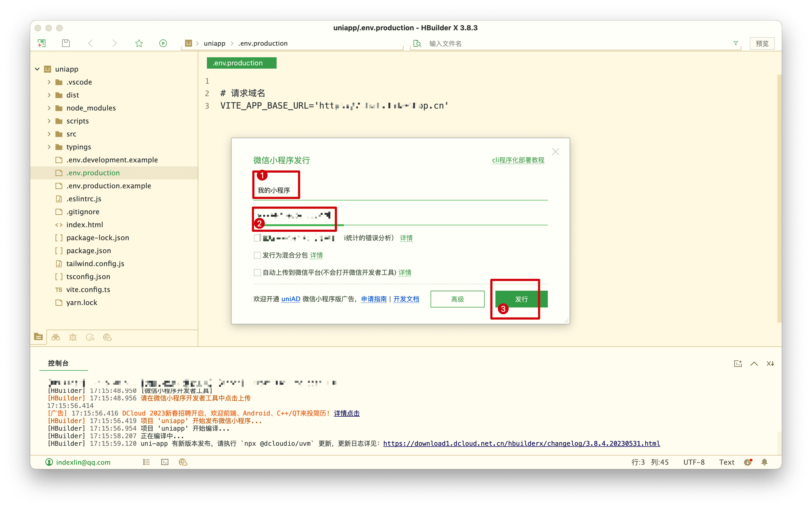
Task: Open the 开发文档 link
Action: point(406,299)
